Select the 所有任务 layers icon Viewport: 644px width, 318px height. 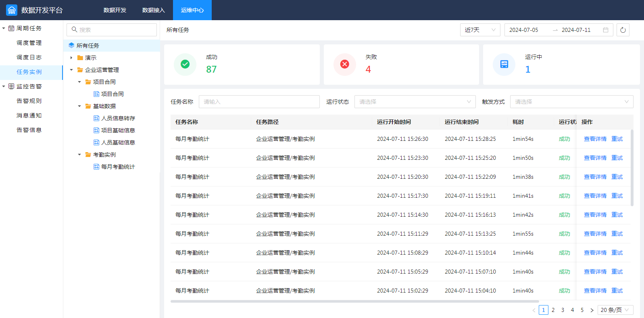(71, 45)
